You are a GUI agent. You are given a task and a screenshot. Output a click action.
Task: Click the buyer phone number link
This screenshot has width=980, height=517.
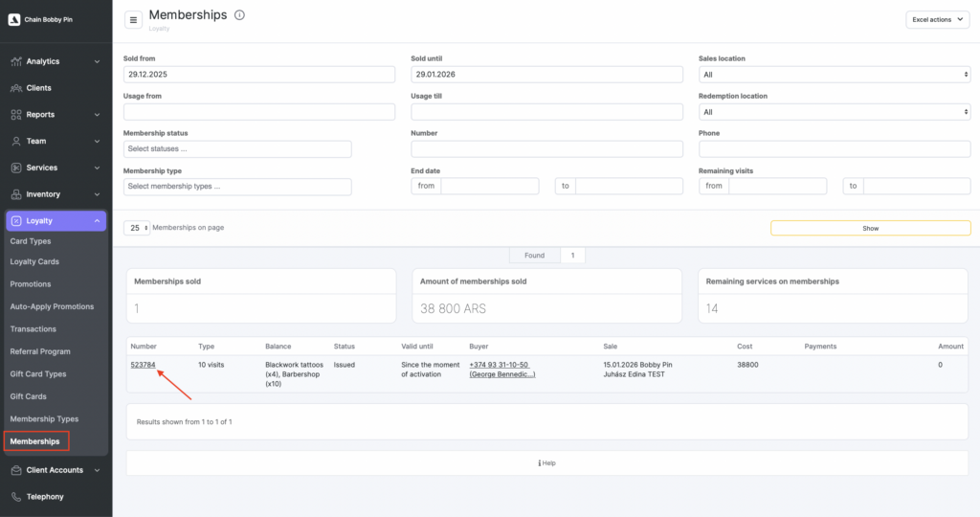tap(499, 365)
